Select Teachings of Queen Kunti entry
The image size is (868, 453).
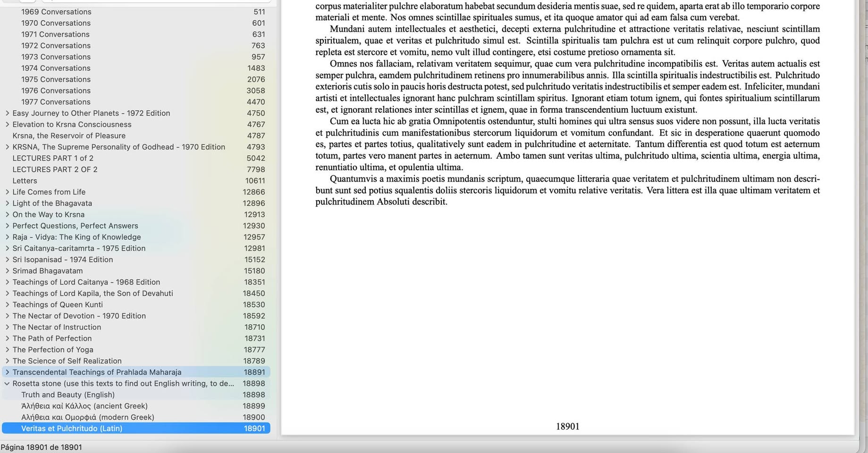[58, 305]
